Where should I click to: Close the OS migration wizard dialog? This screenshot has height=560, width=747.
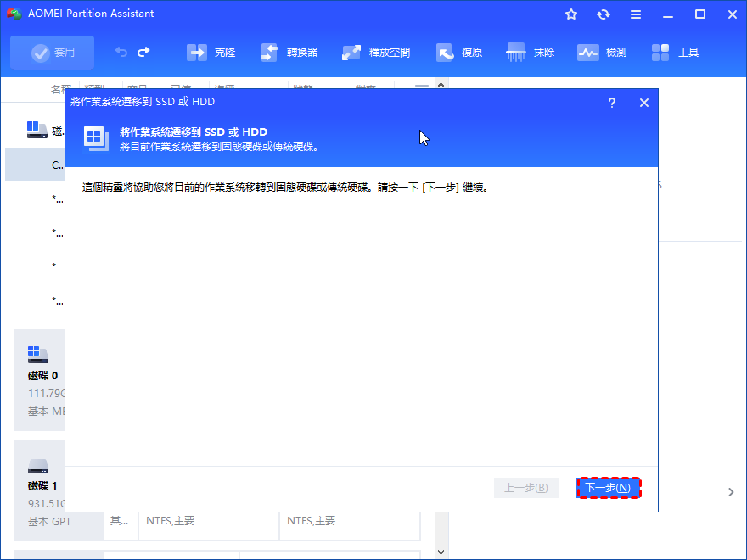(644, 103)
